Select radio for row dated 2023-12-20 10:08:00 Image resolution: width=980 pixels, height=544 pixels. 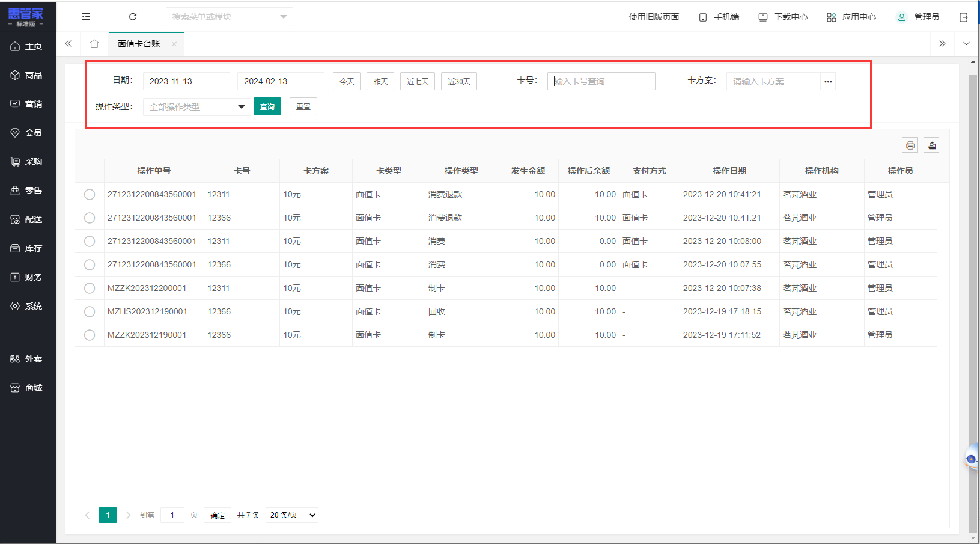pos(90,241)
